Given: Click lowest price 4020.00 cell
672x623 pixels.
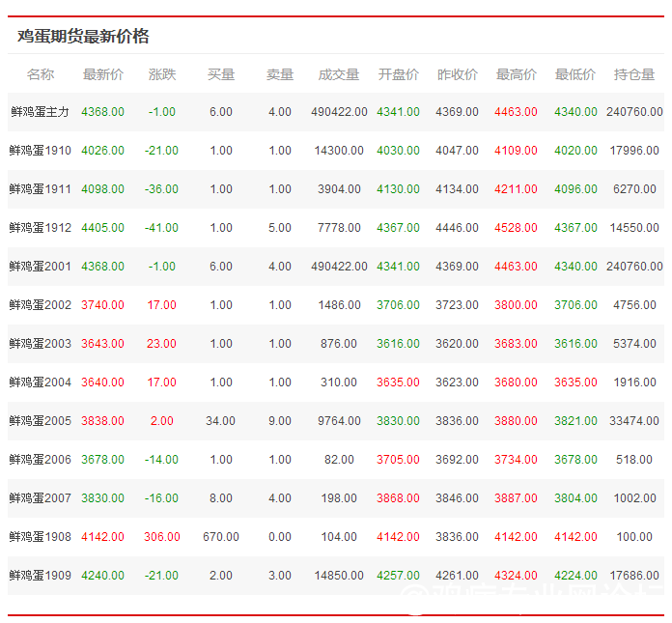Looking at the screenshot, I should pos(575,151).
